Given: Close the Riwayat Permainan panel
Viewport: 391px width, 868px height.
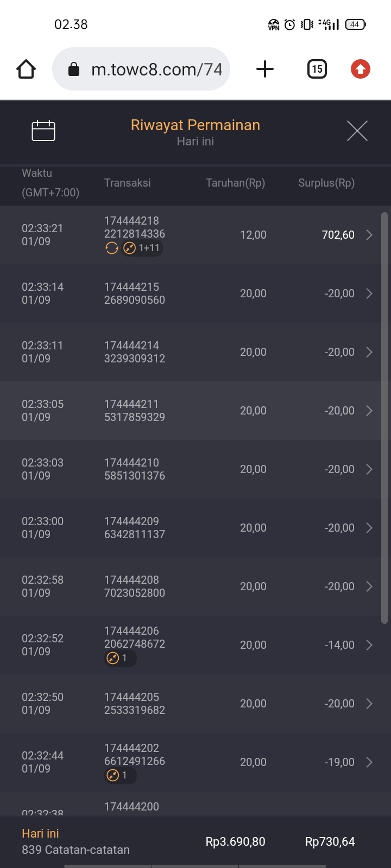Looking at the screenshot, I should [x=357, y=131].
